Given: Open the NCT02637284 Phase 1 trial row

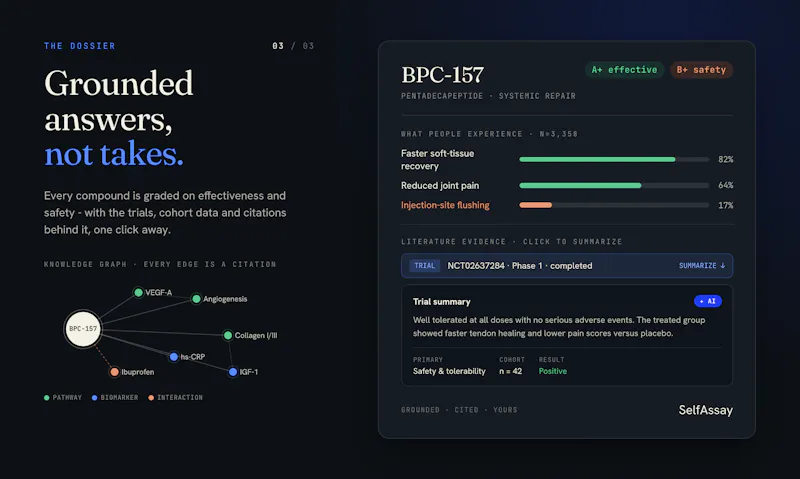Looking at the screenshot, I should [x=567, y=266].
